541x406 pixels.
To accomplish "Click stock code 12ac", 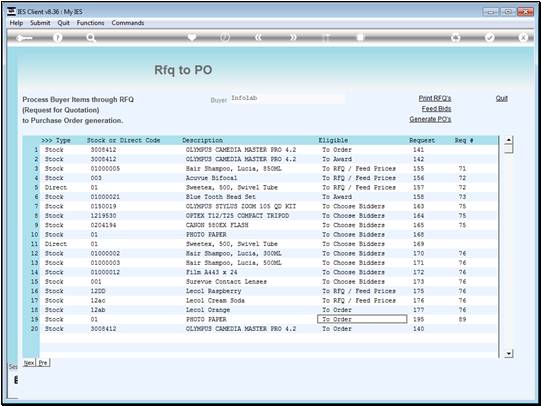I will point(98,300).
